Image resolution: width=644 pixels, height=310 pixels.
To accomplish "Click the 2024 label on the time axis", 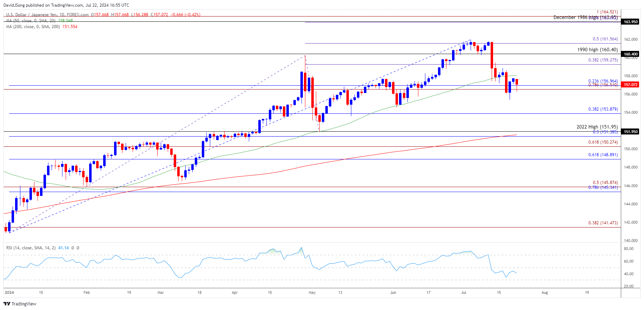I will coord(9,292).
